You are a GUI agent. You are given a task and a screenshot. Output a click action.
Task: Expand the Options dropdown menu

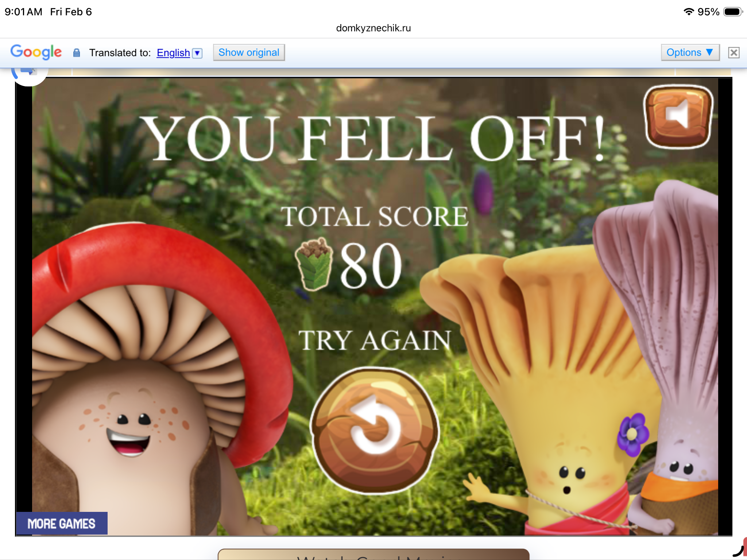pyautogui.click(x=690, y=52)
